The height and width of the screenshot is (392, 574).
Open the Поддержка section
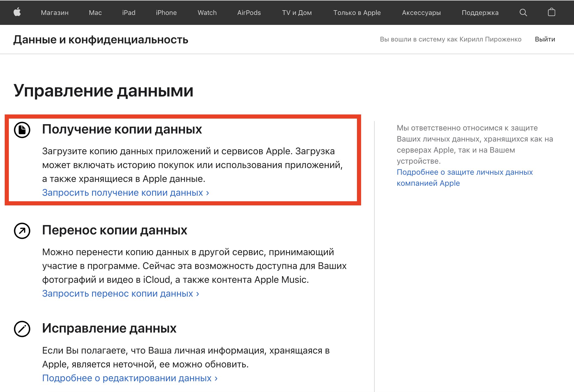(x=480, y=12)
